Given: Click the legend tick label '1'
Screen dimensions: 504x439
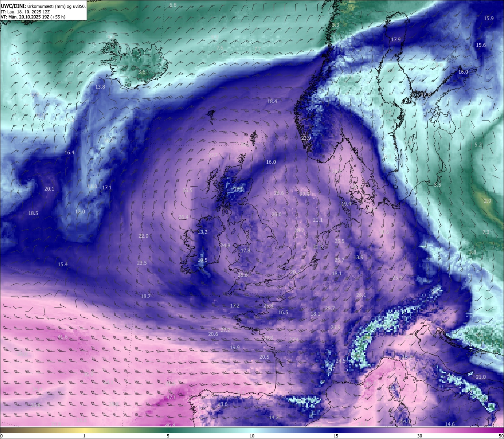Looking at the screenshot, I should [84, 436].
